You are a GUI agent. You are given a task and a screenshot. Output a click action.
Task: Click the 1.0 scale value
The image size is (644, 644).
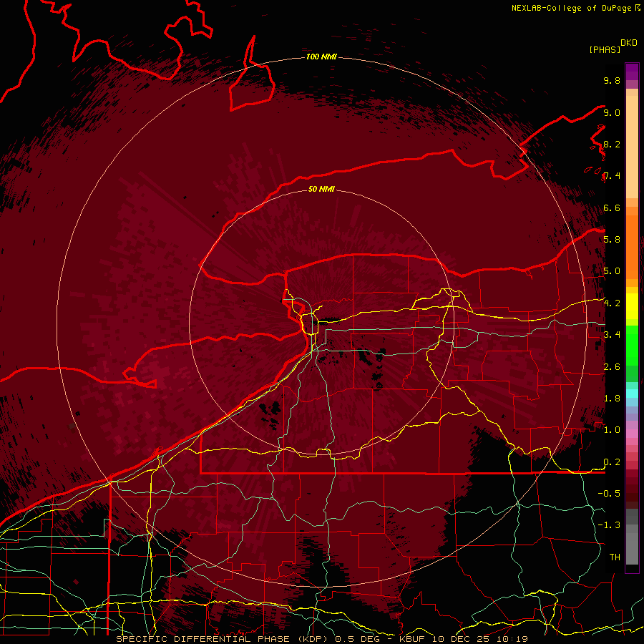pos(612,429)
